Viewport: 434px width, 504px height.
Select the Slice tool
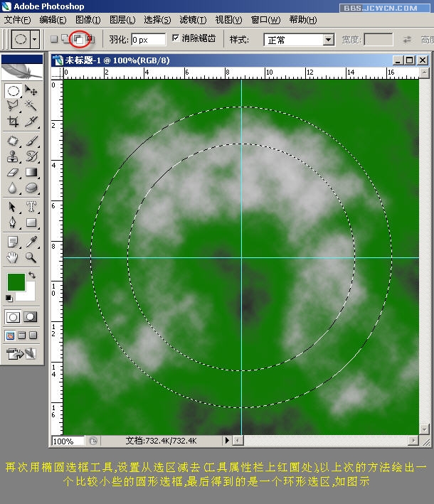point(31,121)
